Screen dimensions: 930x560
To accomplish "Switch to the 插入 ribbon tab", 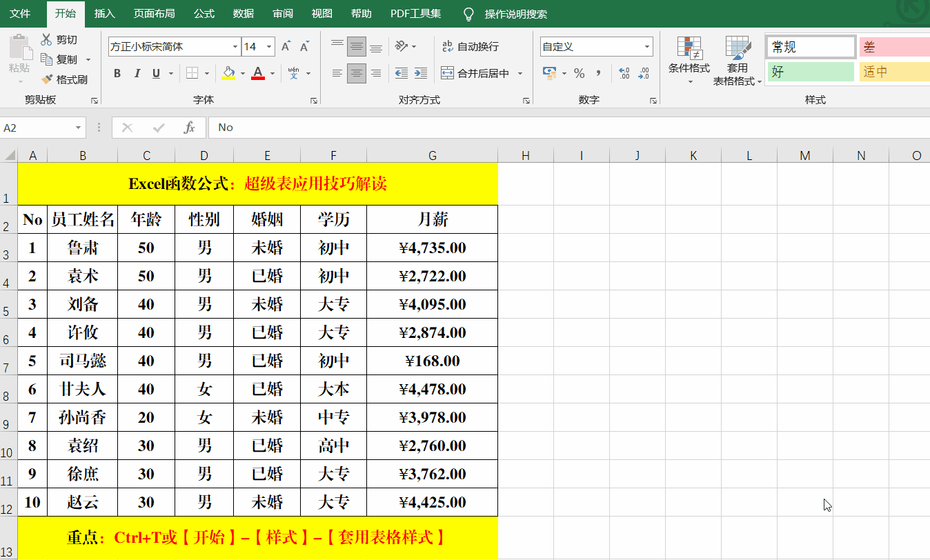I will pyautogui.click(x=104, y=13).
